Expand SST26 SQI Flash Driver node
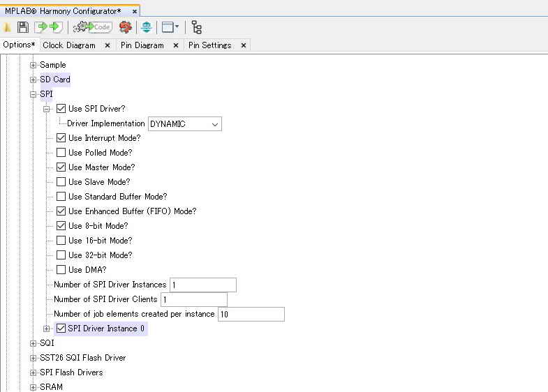Screen dimensions: 548x392 33,358
